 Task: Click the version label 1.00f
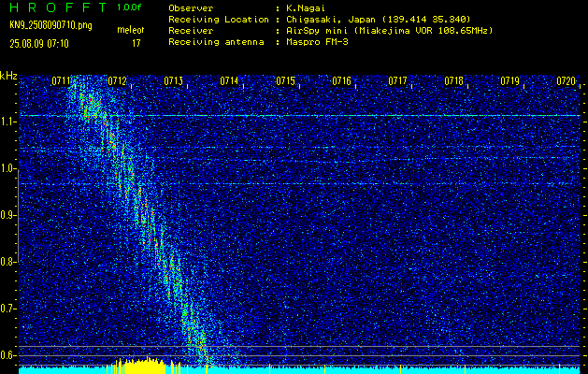(x=129, y=7)
